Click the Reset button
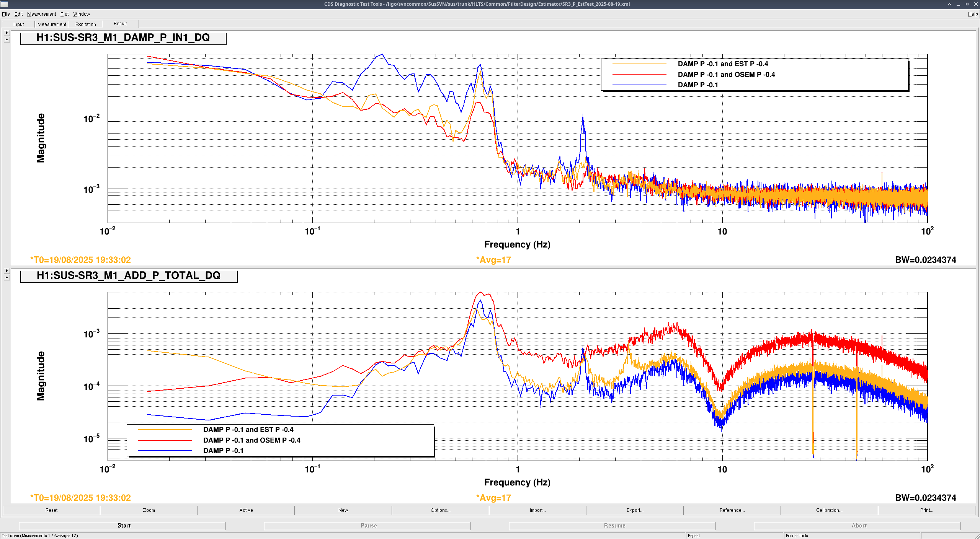 [51, 510]
